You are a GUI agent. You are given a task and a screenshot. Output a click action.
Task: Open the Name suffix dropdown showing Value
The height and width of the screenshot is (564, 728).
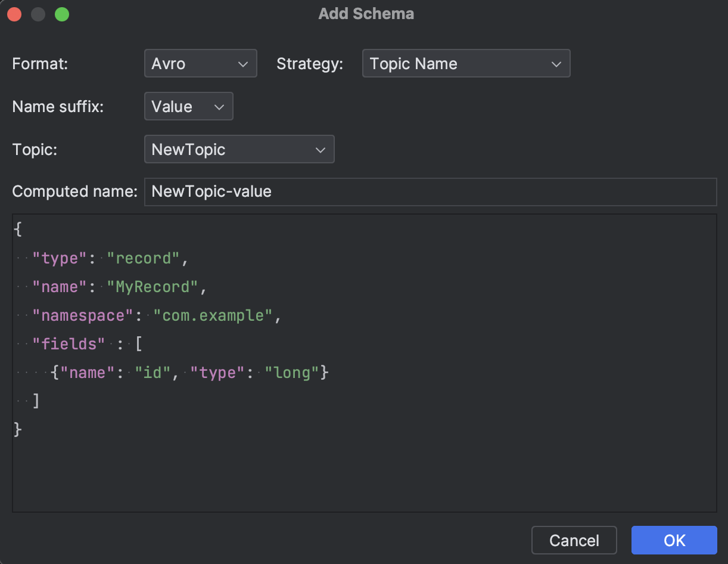tap(188, 106)
